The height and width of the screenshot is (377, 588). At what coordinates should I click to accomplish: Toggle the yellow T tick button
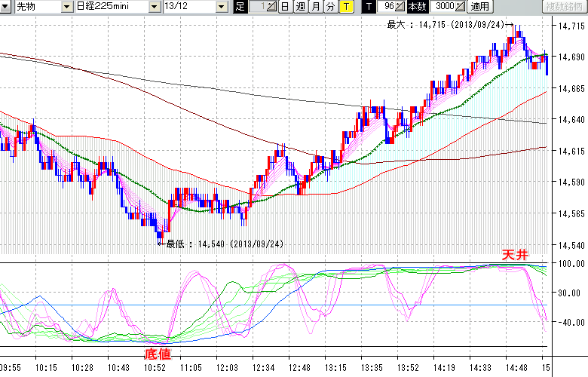coord(345,7)
